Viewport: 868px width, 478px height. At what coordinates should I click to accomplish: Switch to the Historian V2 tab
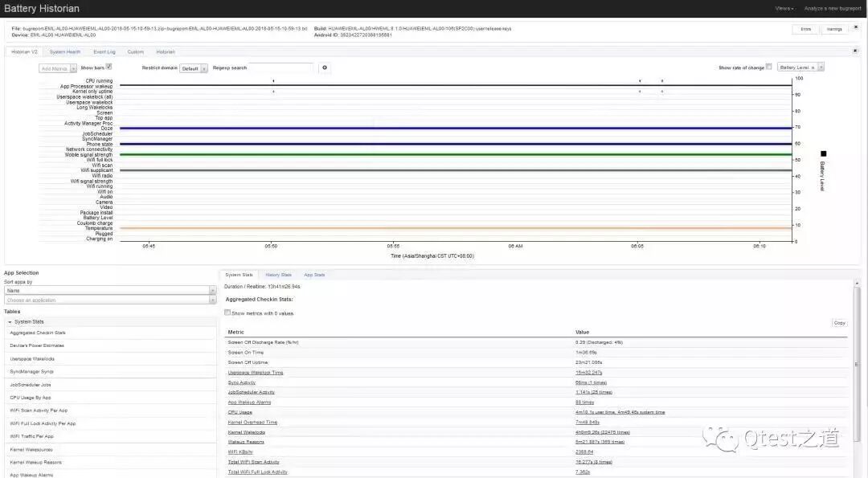click(24, 51)
